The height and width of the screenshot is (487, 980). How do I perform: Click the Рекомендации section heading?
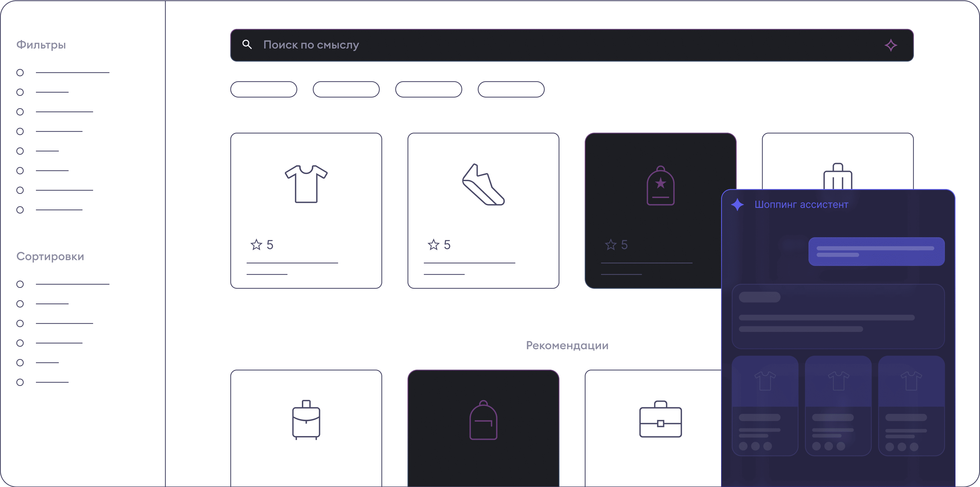click(x=567, y=345)
